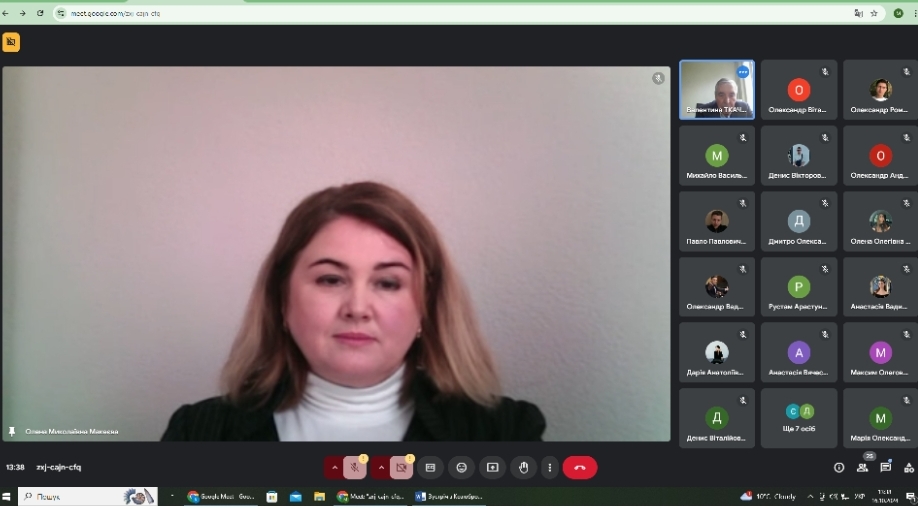
Task: Switch to the Word document in taskbar
Action: (449, 496)
